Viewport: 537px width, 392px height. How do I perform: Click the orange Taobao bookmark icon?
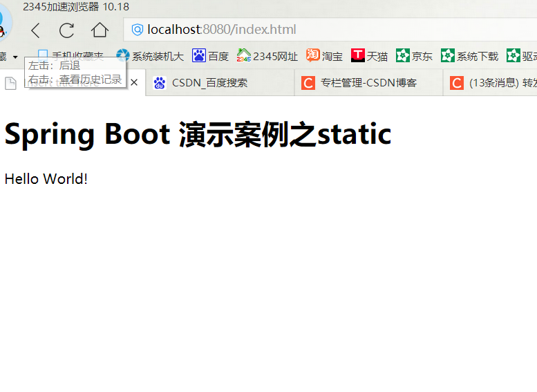(312, 55)
